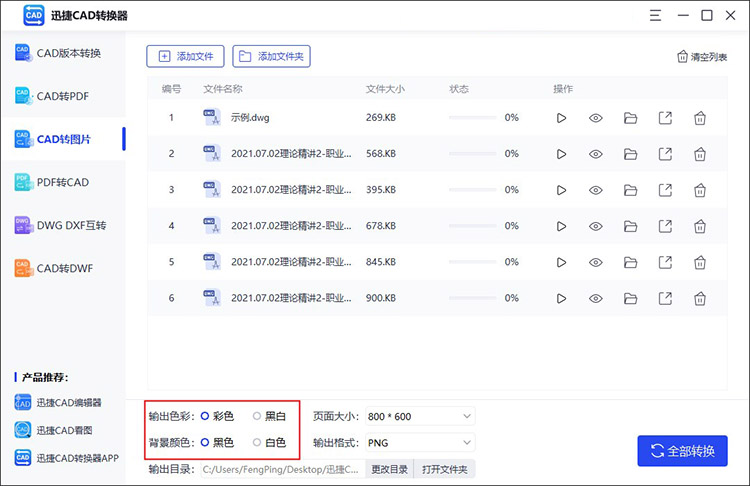Click the 输出目录 path field
Image resolution: width=750 pixels, height=486 pixels.
[x=283, y=469]
